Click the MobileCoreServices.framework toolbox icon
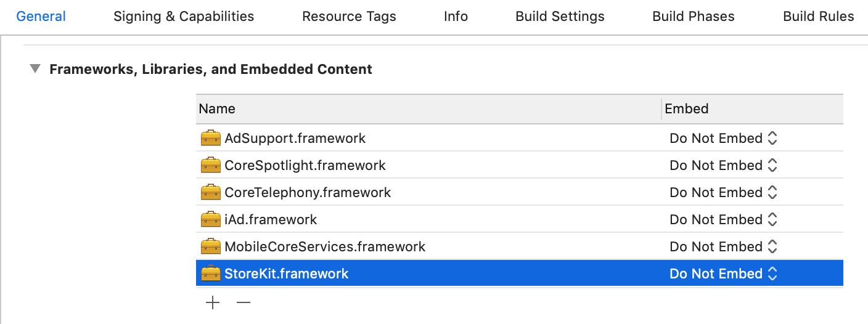Screen dimensions: 868x324 pos(210,247)
